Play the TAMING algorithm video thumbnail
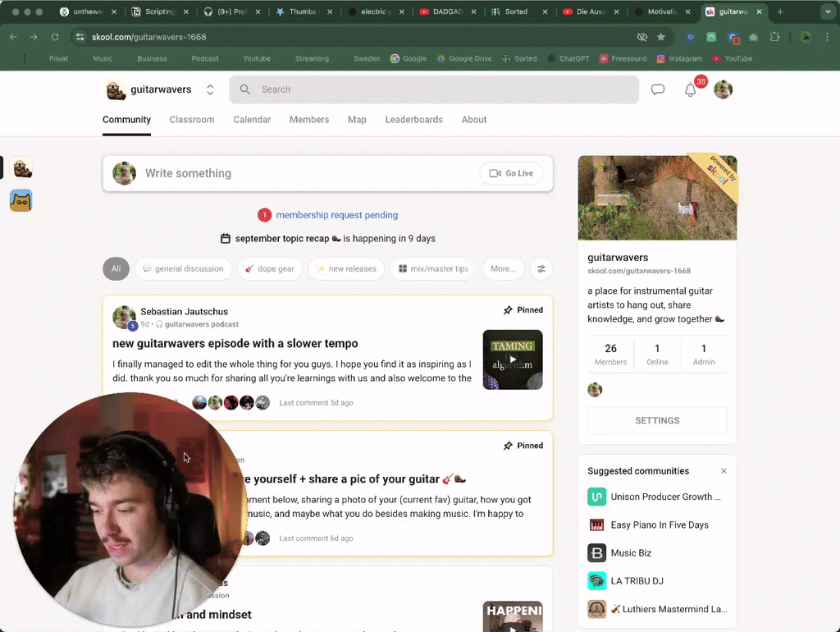Image resolution: width=840 pixels, height=632 pixels. (513, 360)
